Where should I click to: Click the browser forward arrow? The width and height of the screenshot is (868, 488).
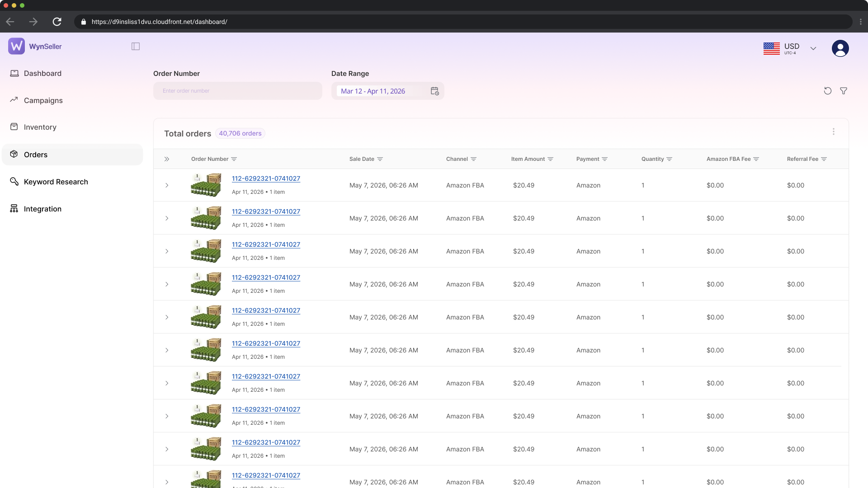pos(33,22)
